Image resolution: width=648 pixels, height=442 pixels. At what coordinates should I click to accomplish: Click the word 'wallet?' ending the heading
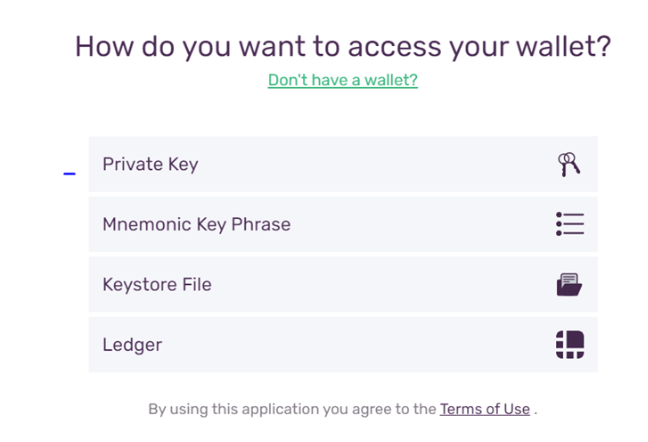coord(564,46)
